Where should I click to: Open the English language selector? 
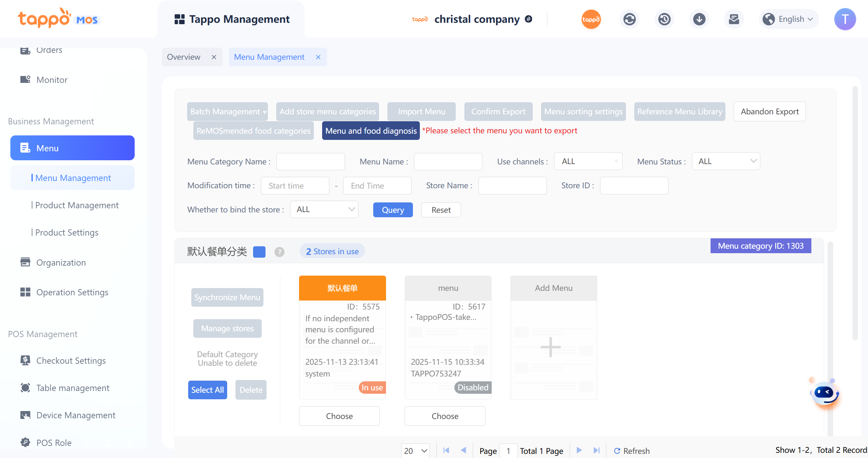coord(790,19)
